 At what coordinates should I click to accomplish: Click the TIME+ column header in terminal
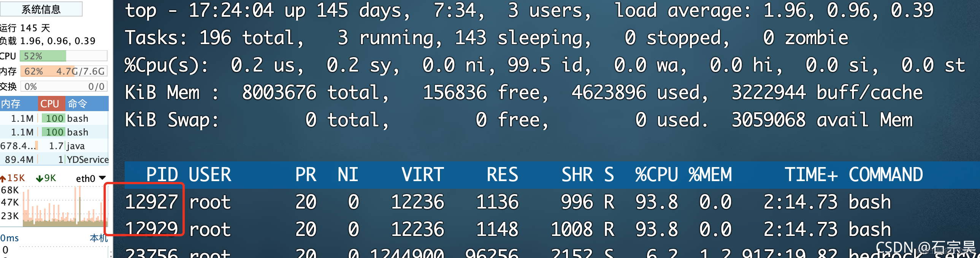point(811,175)
